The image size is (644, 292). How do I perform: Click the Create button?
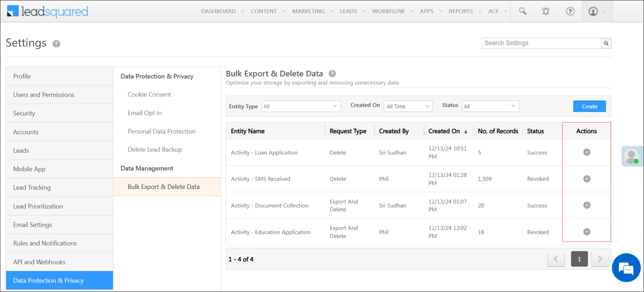[x=589, y=106]
